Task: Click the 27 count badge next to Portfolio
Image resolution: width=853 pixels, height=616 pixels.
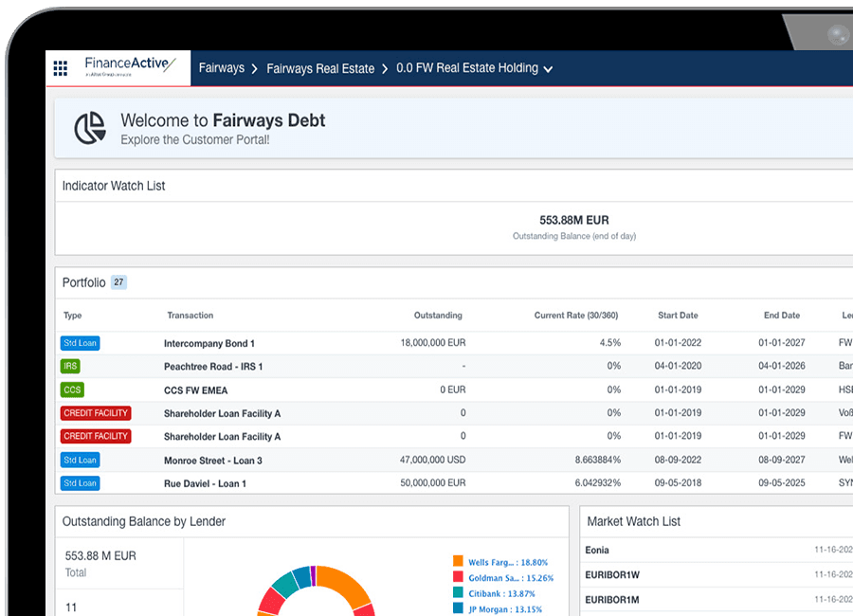Action: (118, 281)
